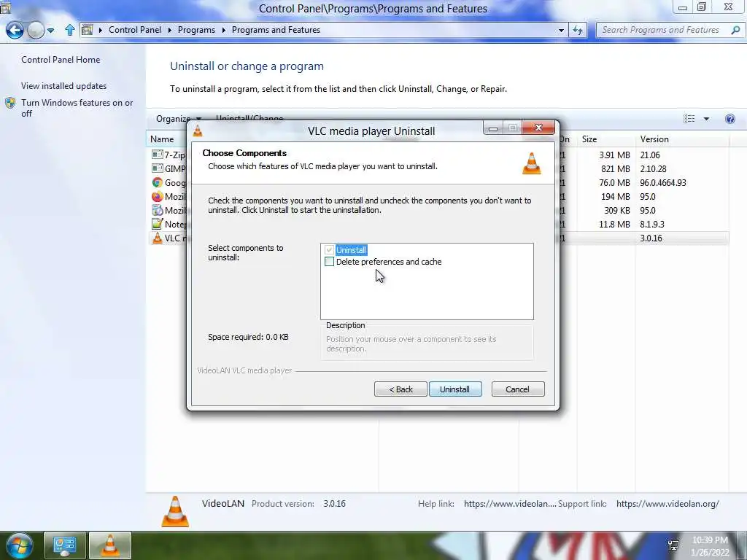Expand chevron after Control Panel breadcrumb
747x560 pixels.
click(170, 30)
